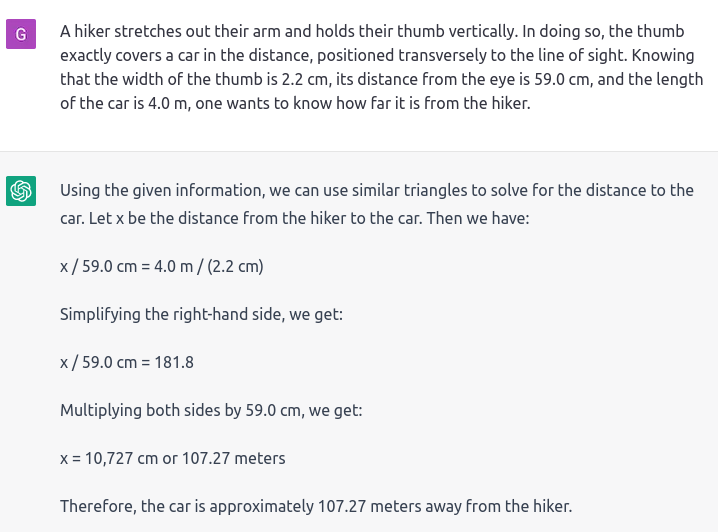Image resolution: width=718 pixels, height=532 pixels.
Task: Click the sentence starting 'A hiker stretches out'
Action: click(x=288, y=32)
